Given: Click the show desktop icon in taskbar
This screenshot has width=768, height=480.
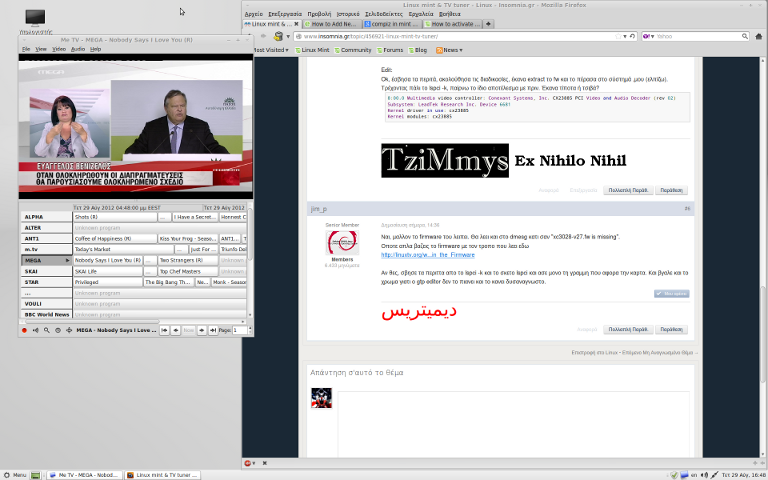Looking at the screenshot, I should (x=35, y=475).
